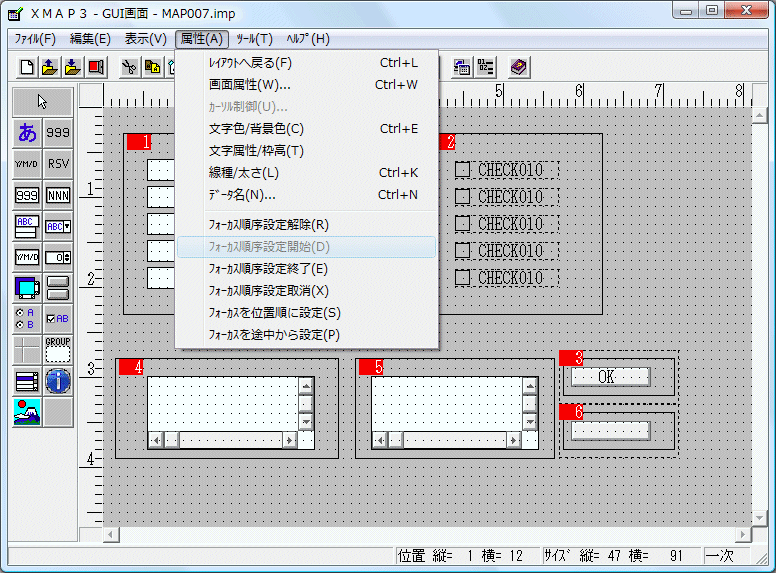Screen dimensions: 776x573
Task: Select the boxed 999 numeric input tool
Action: pos(27,195)
